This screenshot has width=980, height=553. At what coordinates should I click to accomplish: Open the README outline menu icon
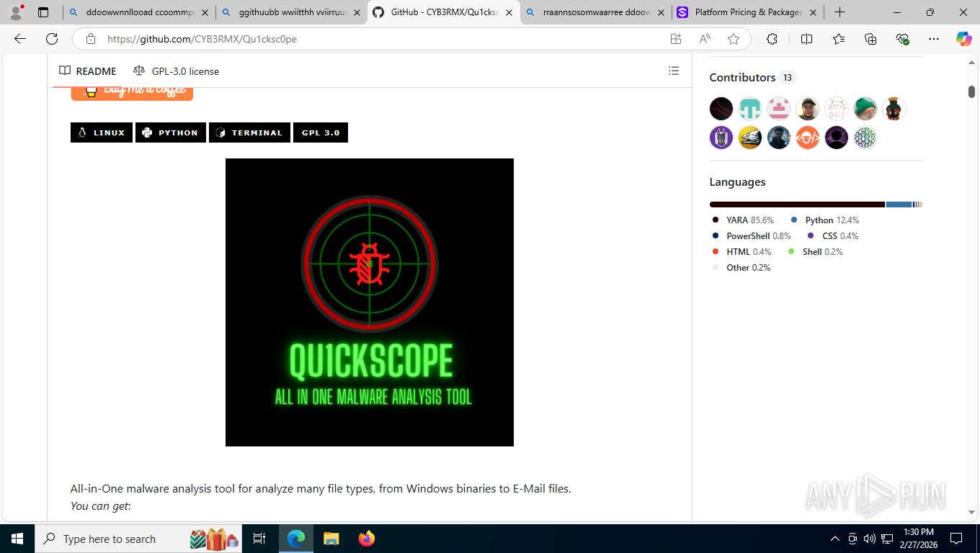(674, 71)
